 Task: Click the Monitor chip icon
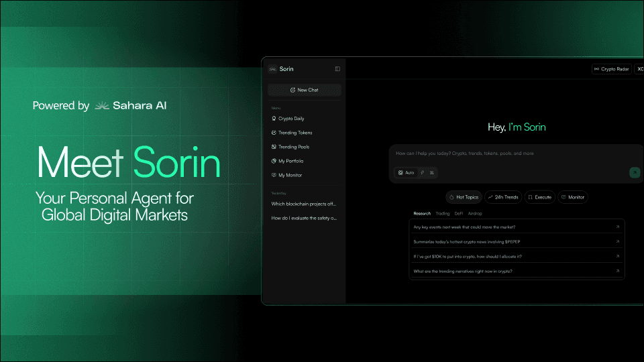tap(564, 197)
